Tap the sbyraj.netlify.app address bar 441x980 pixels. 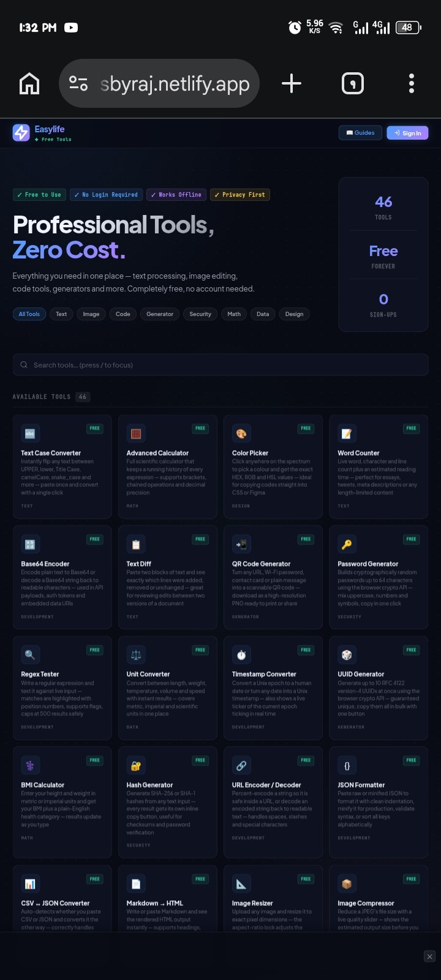(x=159, y=83)
